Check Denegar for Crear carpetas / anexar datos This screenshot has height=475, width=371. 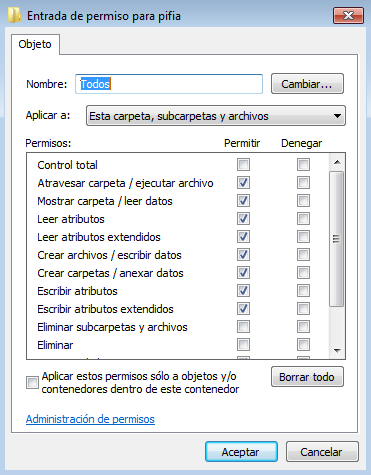click(x=303, y=273)
